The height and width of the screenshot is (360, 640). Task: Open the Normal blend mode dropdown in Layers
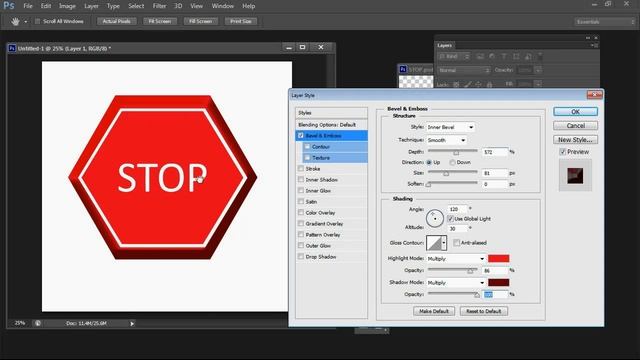point(464,70)
